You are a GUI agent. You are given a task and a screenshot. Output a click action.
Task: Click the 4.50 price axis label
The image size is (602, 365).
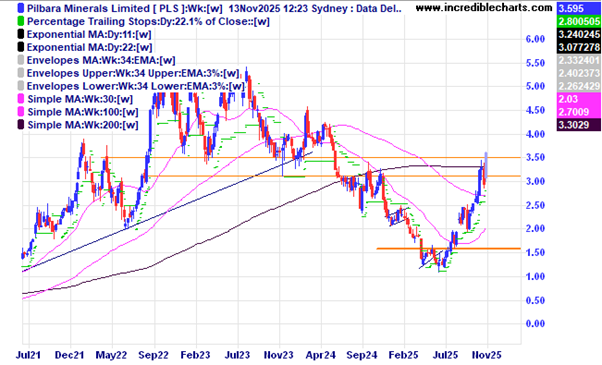coord(535,110)
